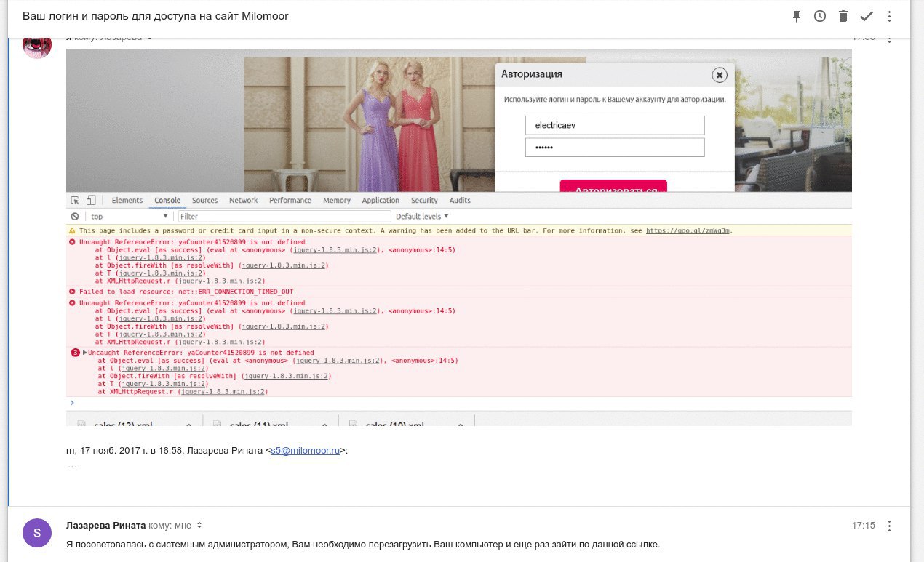Toggle the device toolbar icon in DevTools

91,201
